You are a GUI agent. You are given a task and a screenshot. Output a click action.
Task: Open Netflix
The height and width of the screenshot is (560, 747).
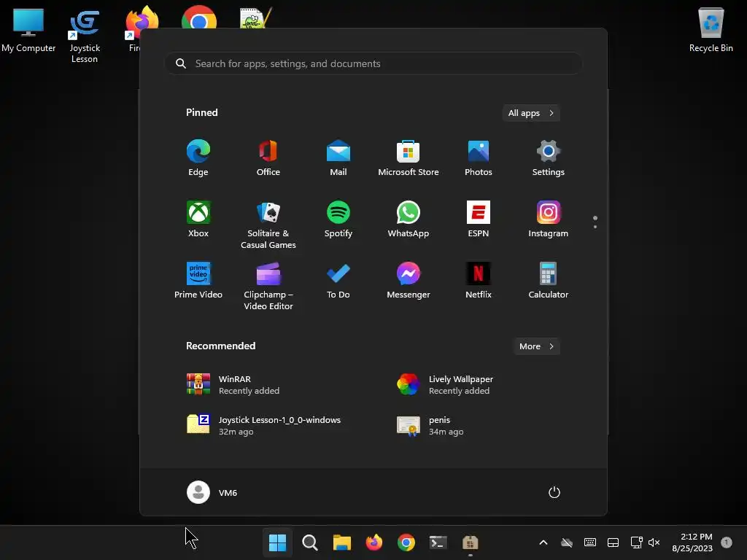(x=479, y=281)
